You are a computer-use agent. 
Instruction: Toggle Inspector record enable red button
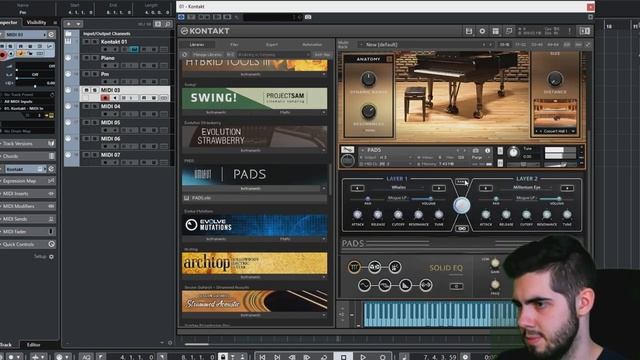[x=2, y=54]
